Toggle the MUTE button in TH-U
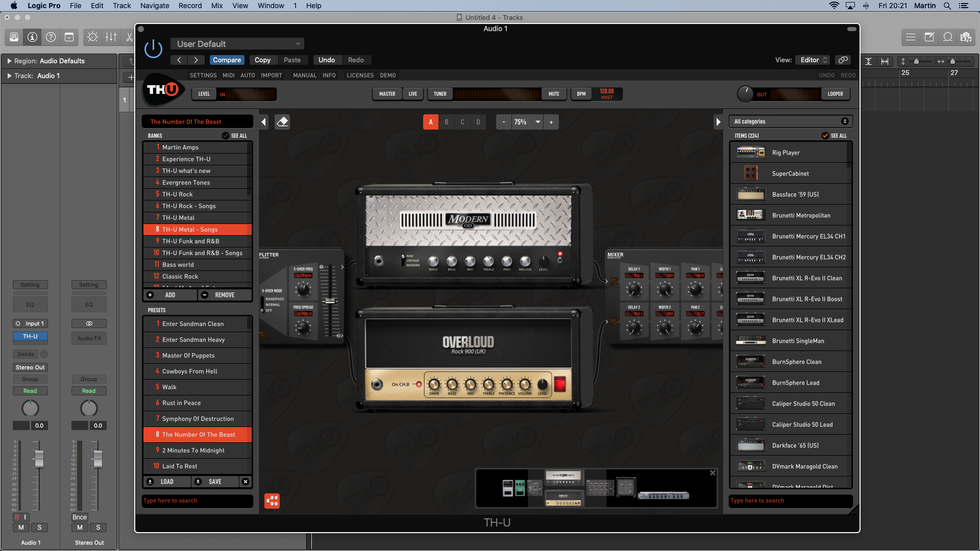Image resolution: width=980 pixels, height=551 pixels. pyautogui.click(x=554, y=94)
